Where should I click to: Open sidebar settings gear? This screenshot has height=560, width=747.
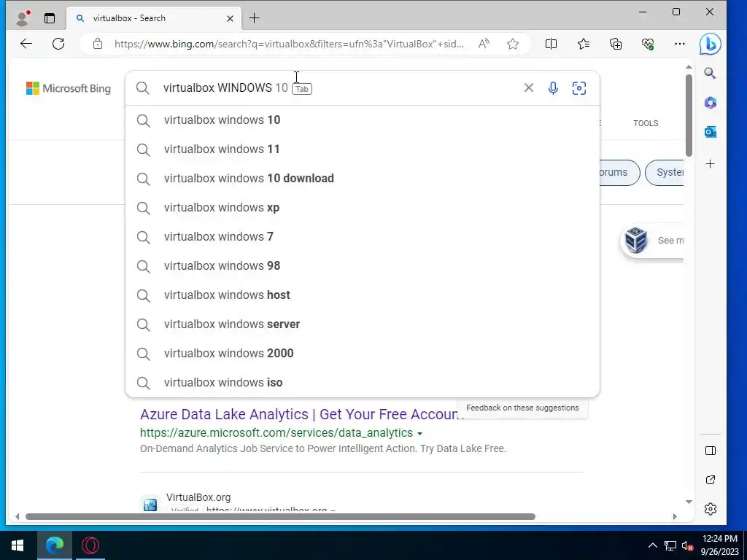(710, 508)
